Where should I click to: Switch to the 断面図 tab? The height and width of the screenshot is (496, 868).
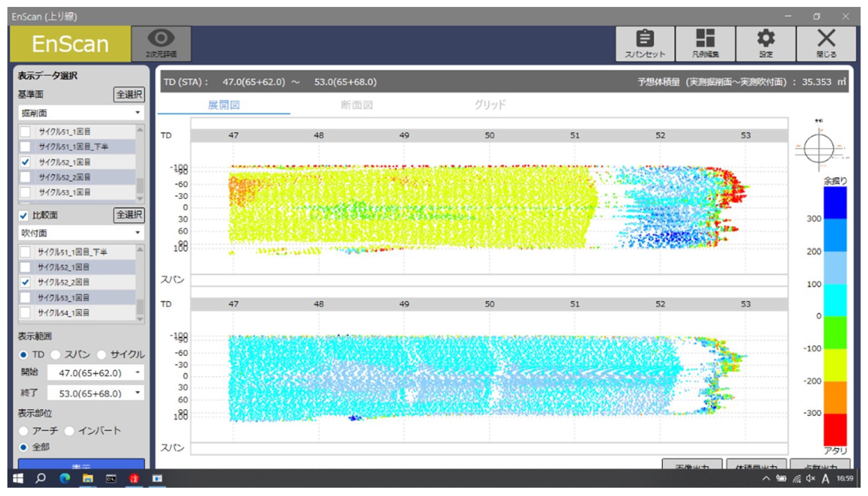pyautogui.click(x=356, y=105)
